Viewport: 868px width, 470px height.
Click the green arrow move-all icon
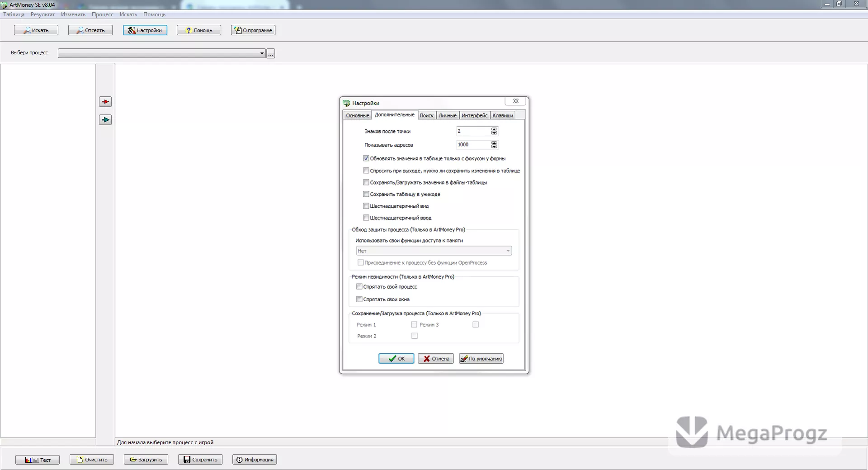point(105,120)
